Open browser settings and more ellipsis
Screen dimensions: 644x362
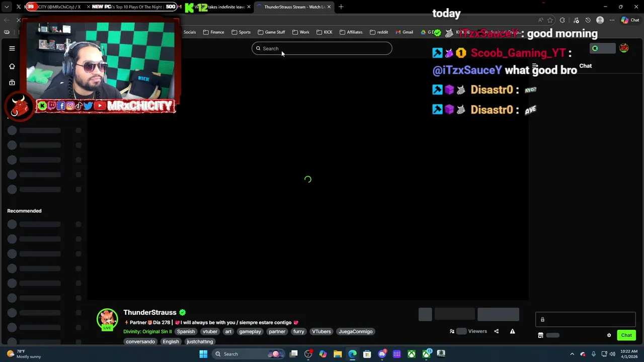pyautogui.click(x=612, y=20)
